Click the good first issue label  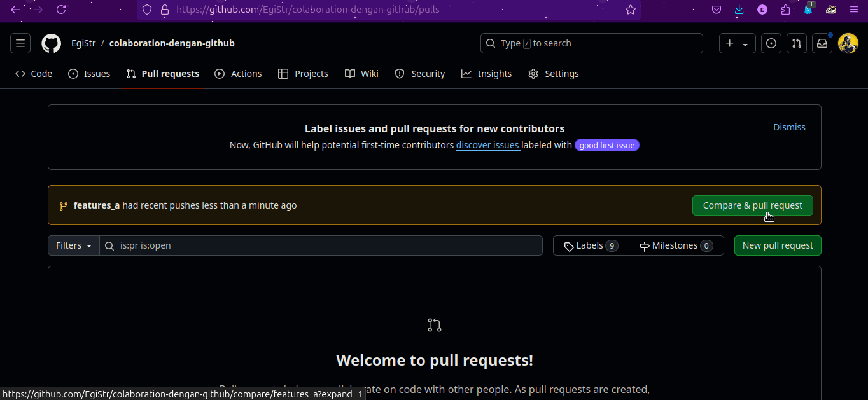coord(606,145)
